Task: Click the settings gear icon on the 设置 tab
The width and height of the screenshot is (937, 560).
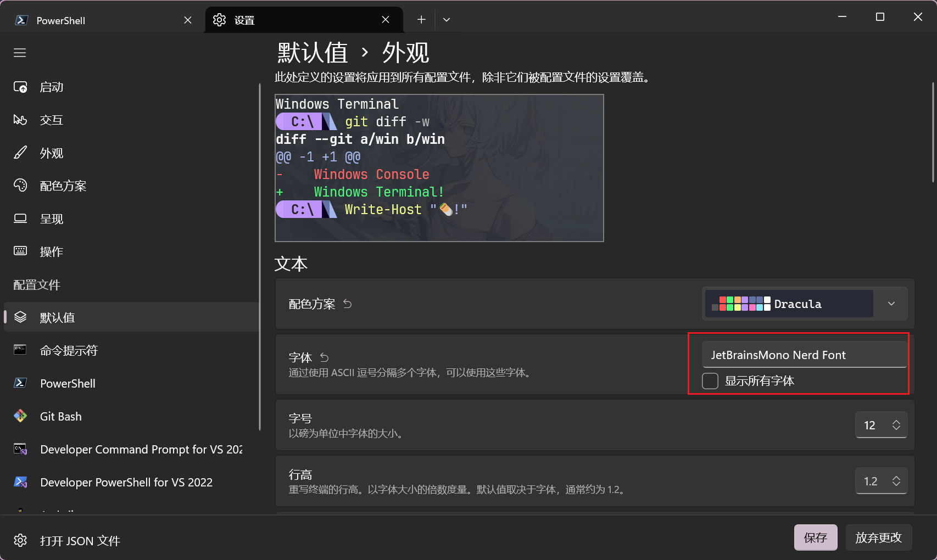Action: 219,20
